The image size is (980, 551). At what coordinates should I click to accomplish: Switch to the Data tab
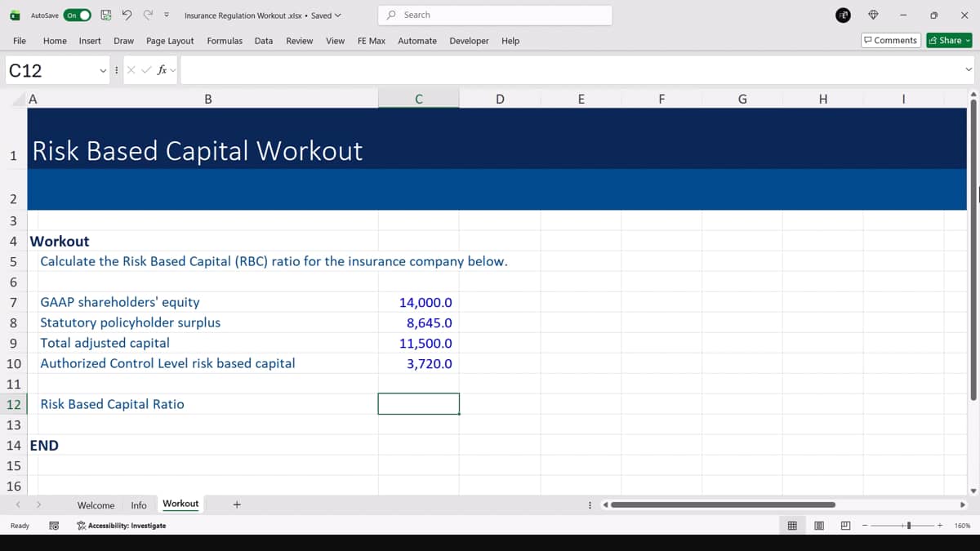coord(264,41)
